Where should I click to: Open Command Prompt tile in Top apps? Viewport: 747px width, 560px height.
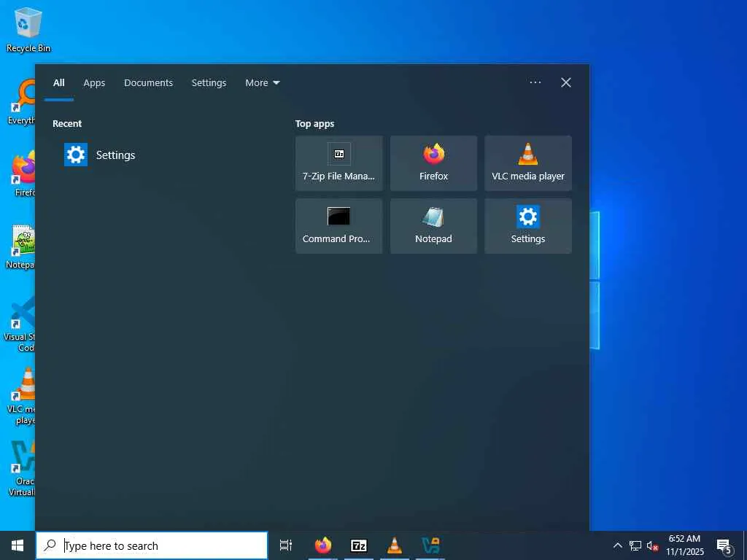point(338,226)
